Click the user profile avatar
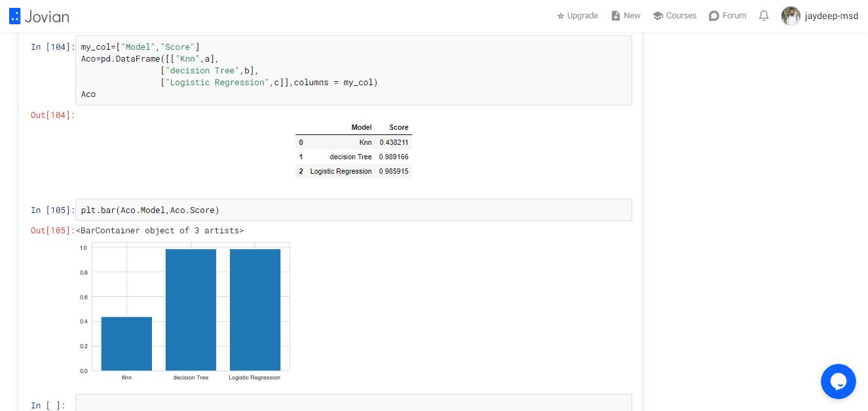The width and height of the screenshot is (868, 411). pos(791,16)
